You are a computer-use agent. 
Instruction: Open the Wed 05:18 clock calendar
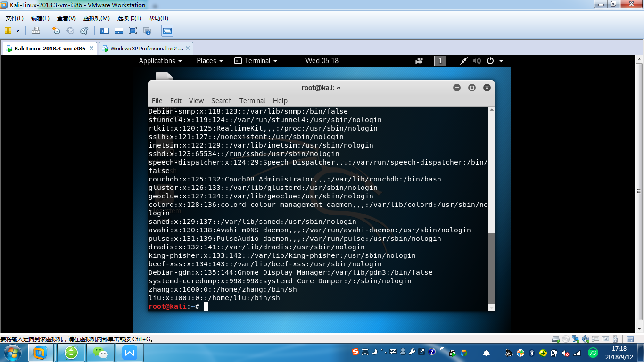tap(322, 61)
